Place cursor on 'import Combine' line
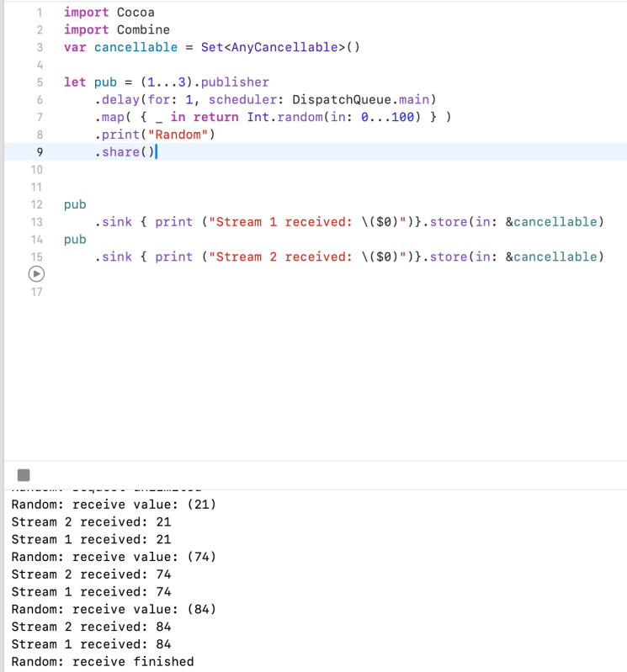Screen dimensions: 627x672 [x=116, y=29]
